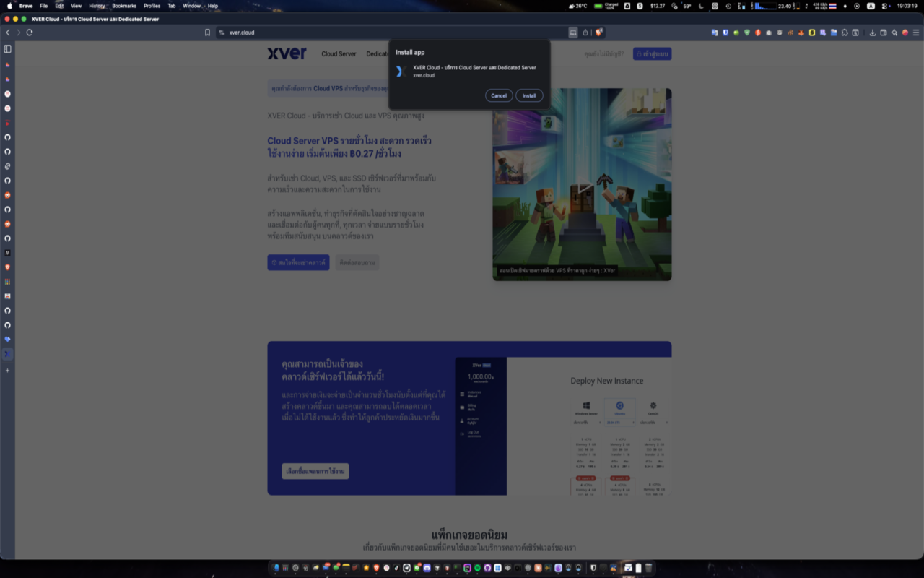Screen dimensions: 924x578
Task: Click the browser Back arrow
Action: click(x=8, y=33)
